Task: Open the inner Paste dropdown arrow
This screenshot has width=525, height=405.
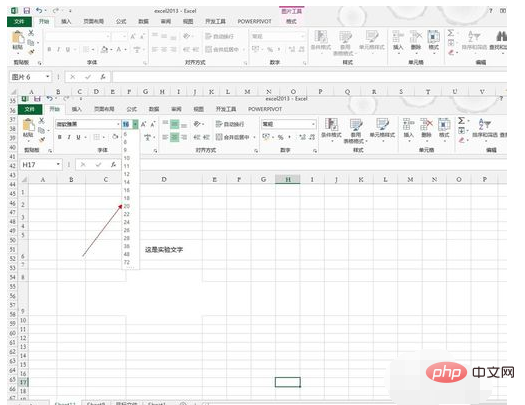Action: pos(28,141)
